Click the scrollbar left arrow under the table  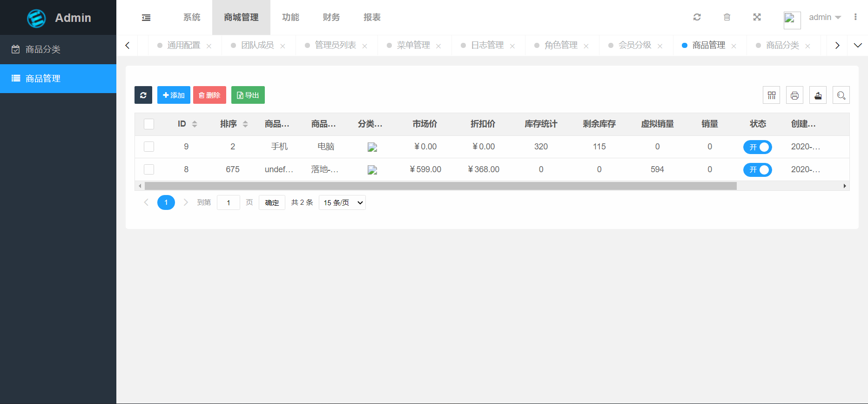(140, 186)
